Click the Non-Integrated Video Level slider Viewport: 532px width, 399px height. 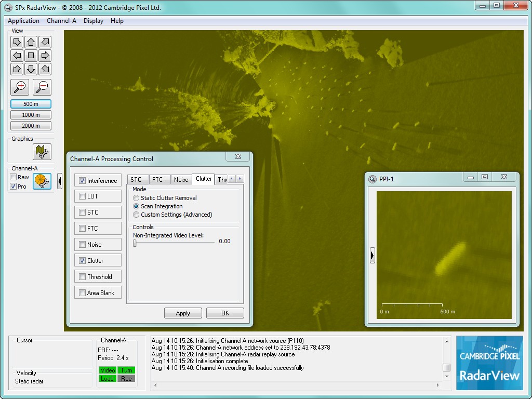click(174, 242)
